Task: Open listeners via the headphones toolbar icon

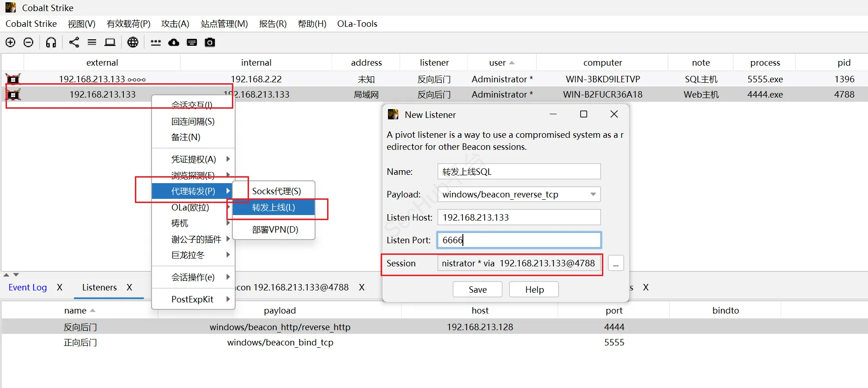Action: [x=51, y=43]
